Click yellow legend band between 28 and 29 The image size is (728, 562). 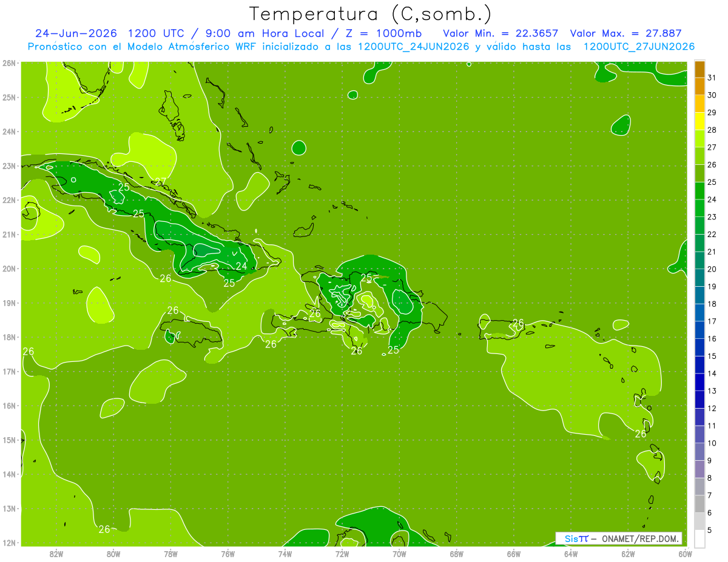click(x=699, y=121)
